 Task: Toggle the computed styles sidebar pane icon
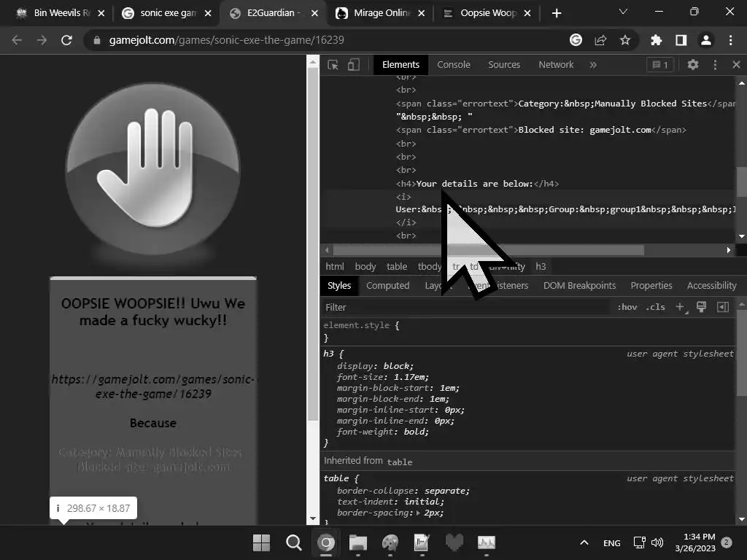click(x=723, y=307)
